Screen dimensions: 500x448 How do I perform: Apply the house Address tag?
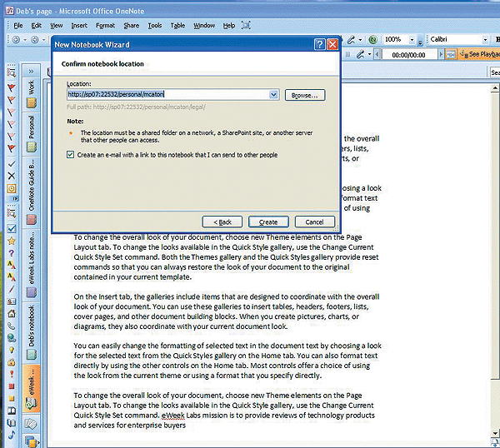coord(11,314)
